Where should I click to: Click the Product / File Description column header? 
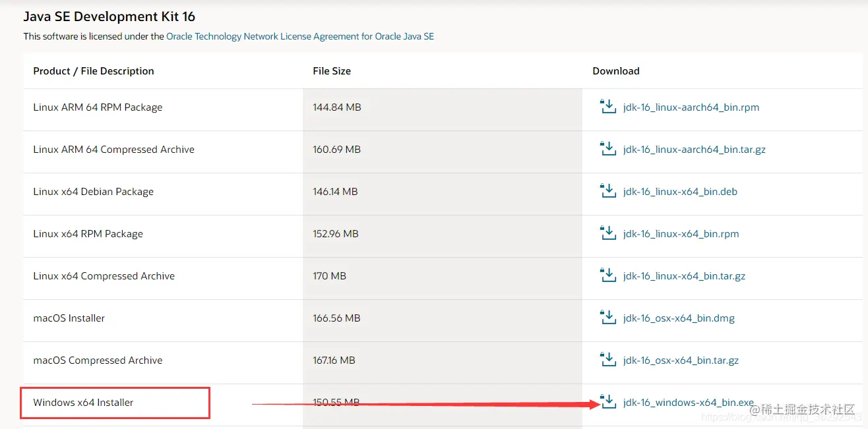(94, 71)
